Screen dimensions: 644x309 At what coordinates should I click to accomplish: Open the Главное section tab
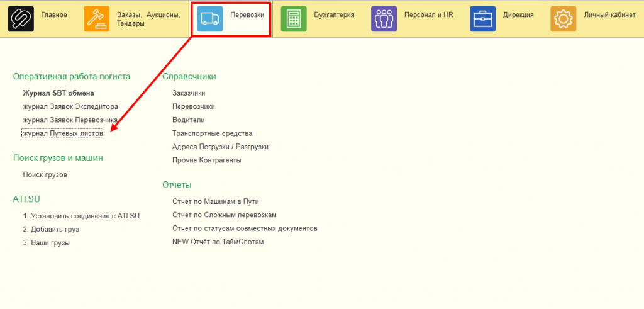(54, 15)
